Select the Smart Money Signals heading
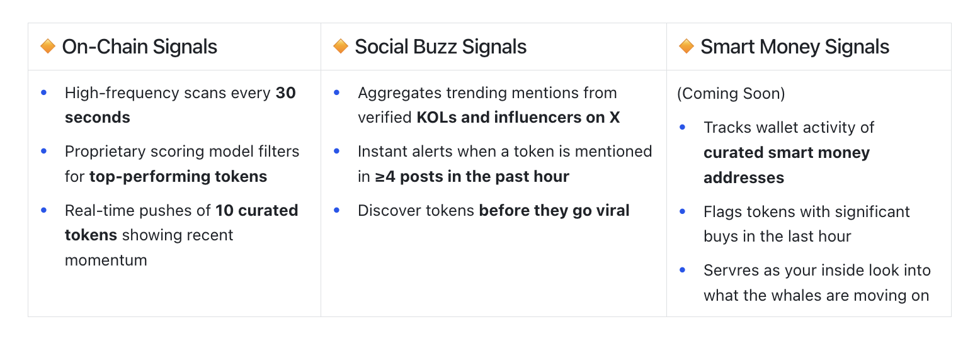The width and height of the screenshot is (980, 341). [795, 47]
